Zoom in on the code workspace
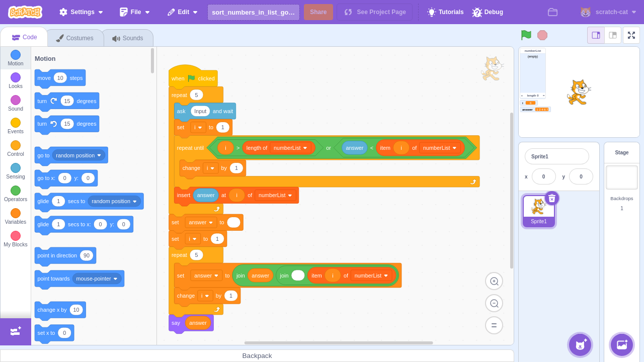 click(x=494, y=281)
